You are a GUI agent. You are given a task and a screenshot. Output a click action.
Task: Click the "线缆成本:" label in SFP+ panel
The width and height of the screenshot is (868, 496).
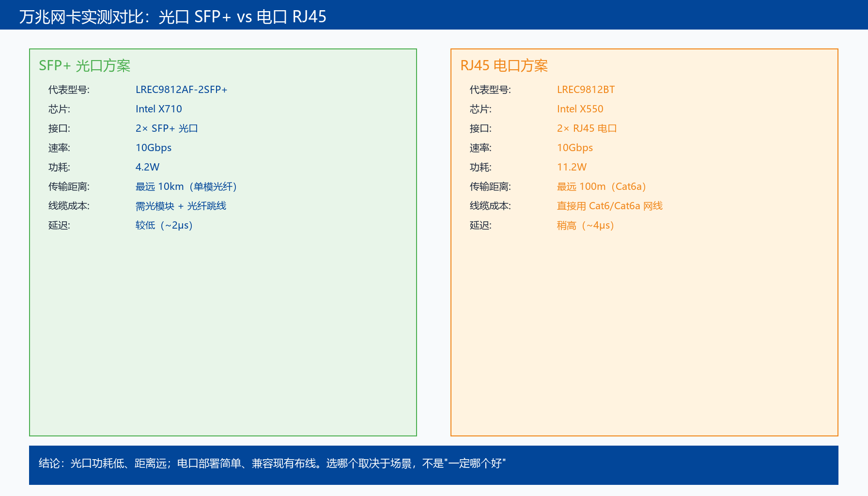point(69,206)
